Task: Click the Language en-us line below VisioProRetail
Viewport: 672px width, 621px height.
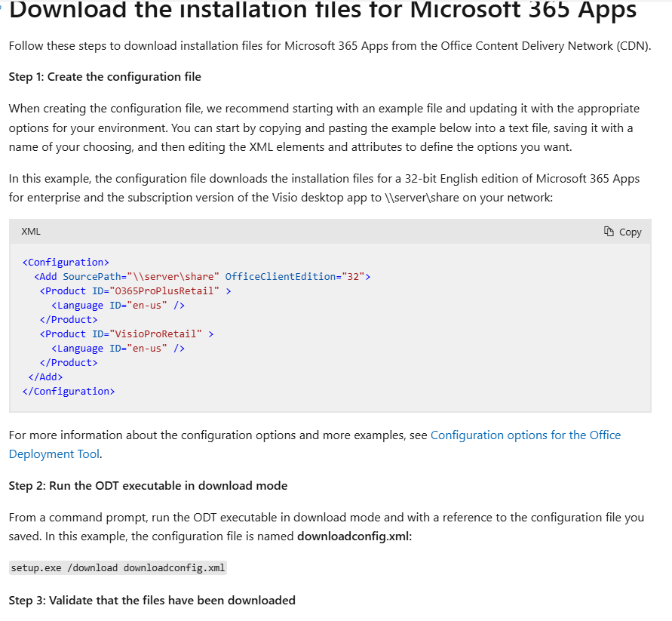Action: click(118, 349)
